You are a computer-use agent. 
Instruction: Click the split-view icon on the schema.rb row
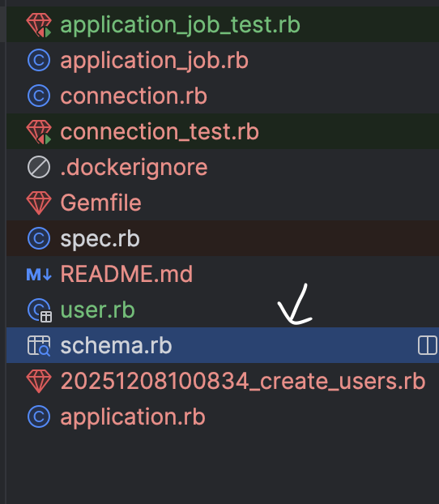coord(428,345)
